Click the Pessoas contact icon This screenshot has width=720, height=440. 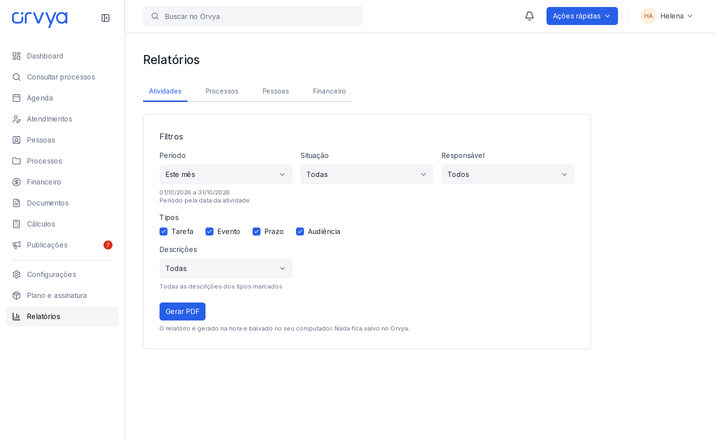17,140
